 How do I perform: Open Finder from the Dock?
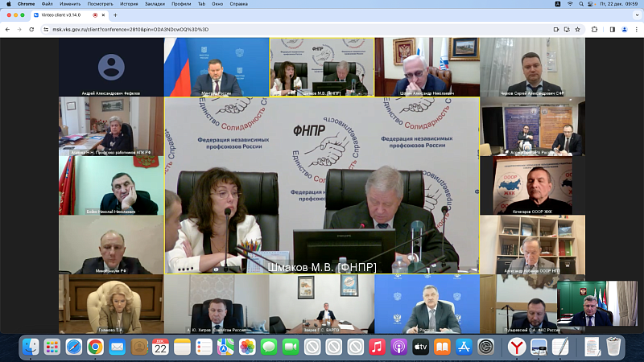(31, 348)
